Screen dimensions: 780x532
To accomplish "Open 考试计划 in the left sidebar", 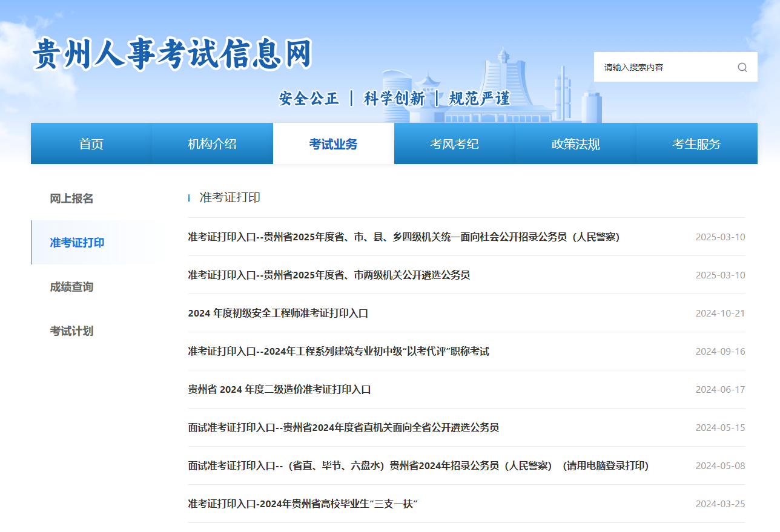I will pos(71,331).
